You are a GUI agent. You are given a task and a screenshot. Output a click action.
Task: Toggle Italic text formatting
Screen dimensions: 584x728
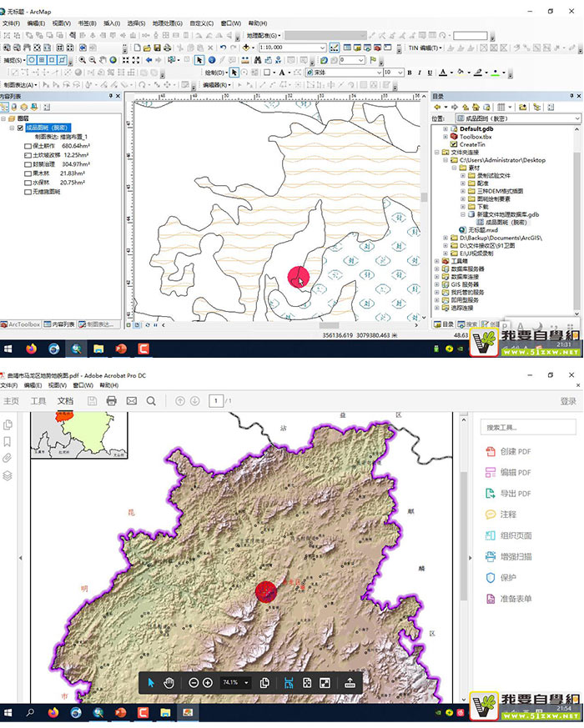point(420,73)
